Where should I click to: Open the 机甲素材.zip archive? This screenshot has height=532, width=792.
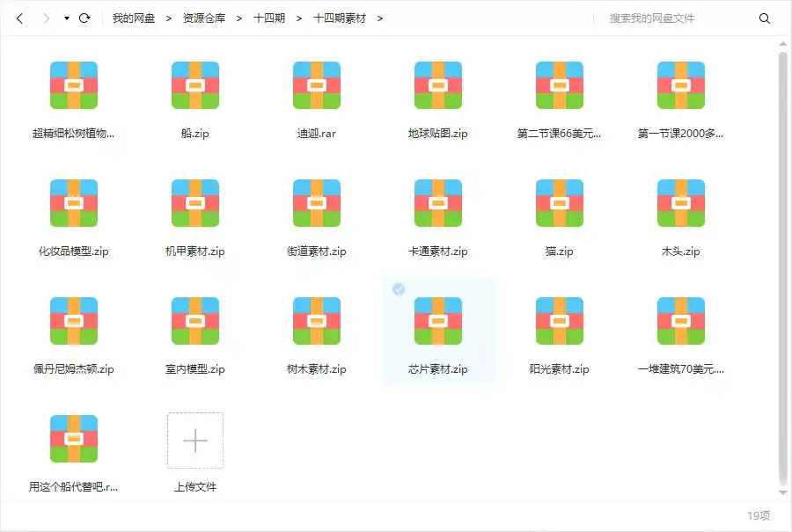tap(194, 203)
